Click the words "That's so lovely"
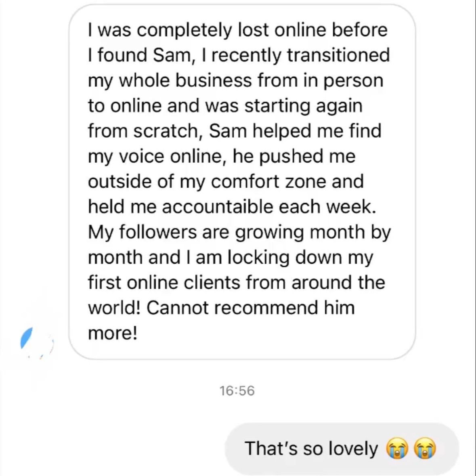476x476 pixels. (x=311, y=449)
